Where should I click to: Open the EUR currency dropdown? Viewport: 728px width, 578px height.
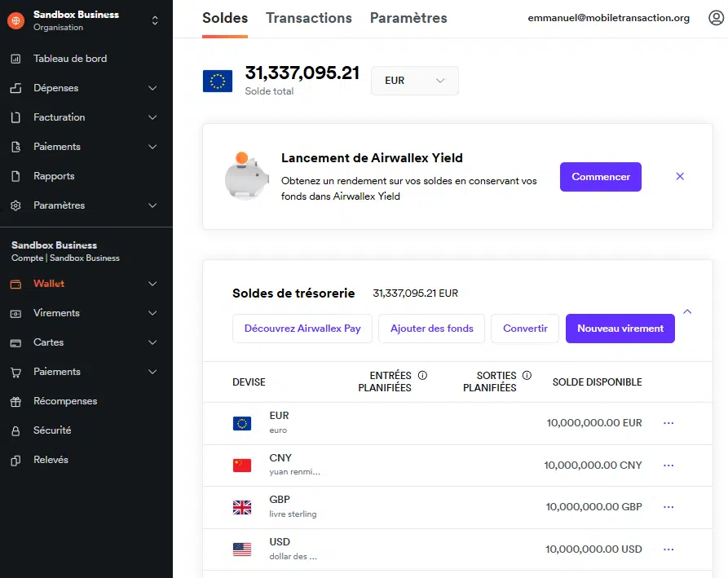(x=414, y=81)
